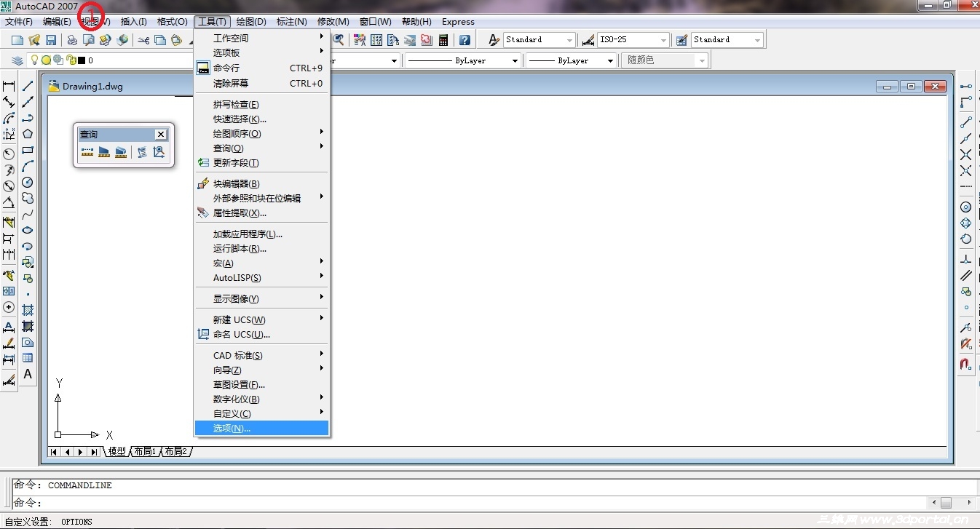The width and height of the screenshot is (980, 529).
Task: Toggle layer 0 freeze sun icon
Action: (46, 60)
